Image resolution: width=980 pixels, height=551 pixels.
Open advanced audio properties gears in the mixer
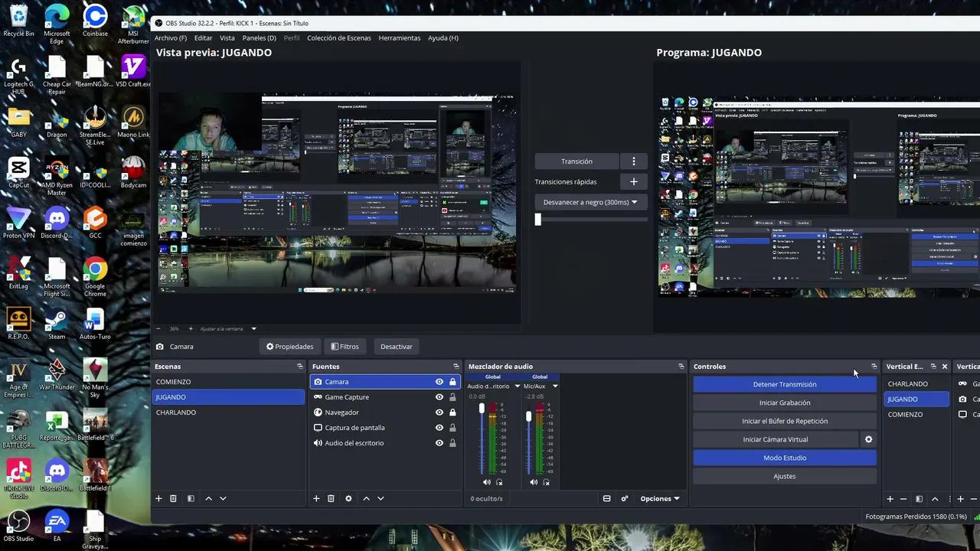coord(625,498)
